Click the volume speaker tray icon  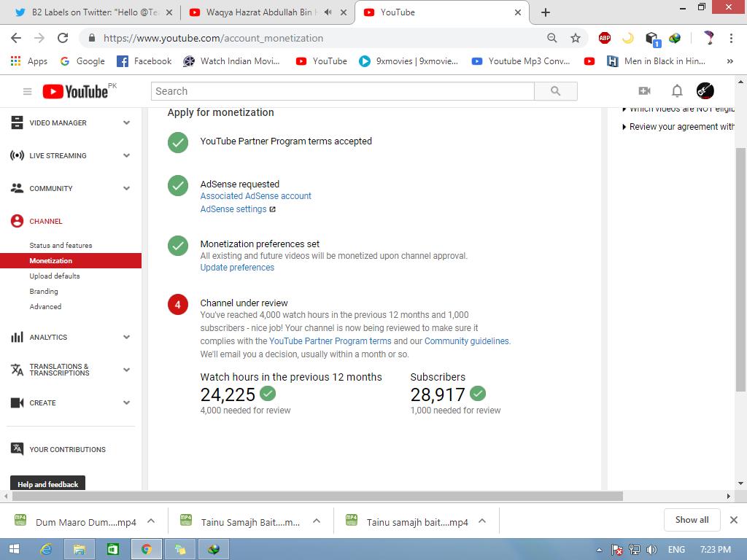(x=651, y=550)
